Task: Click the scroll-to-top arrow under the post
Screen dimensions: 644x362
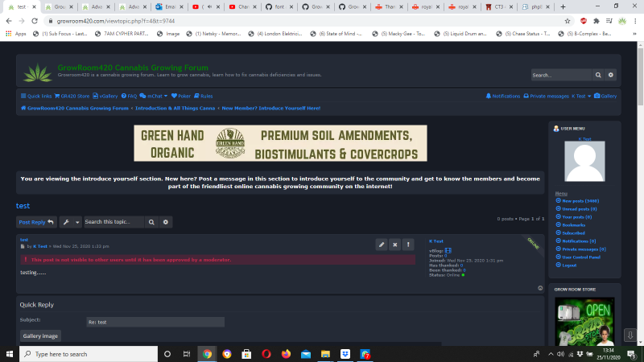Action: pos(540,288)
